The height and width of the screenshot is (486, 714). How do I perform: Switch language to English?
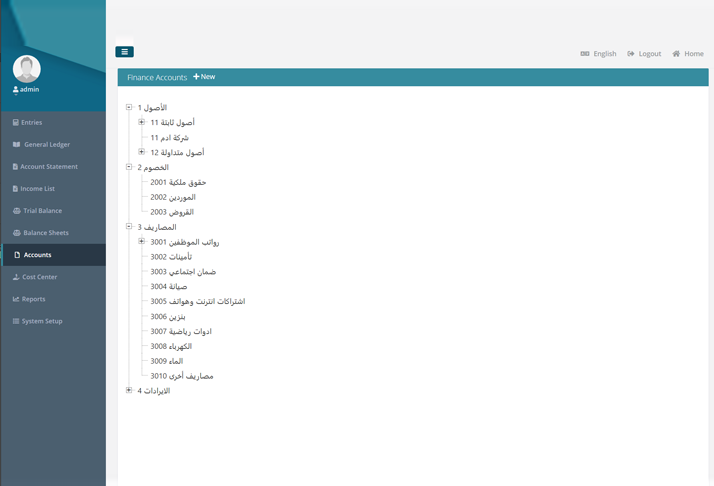[598, 54]
